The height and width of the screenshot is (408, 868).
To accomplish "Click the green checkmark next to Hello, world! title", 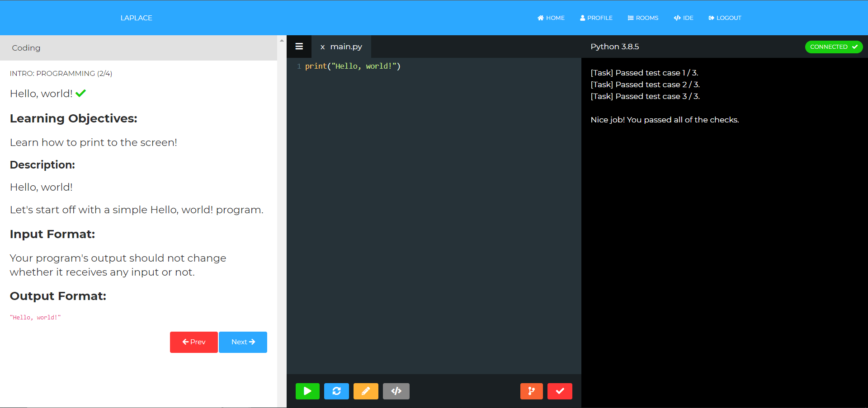I will pos(81,93).
